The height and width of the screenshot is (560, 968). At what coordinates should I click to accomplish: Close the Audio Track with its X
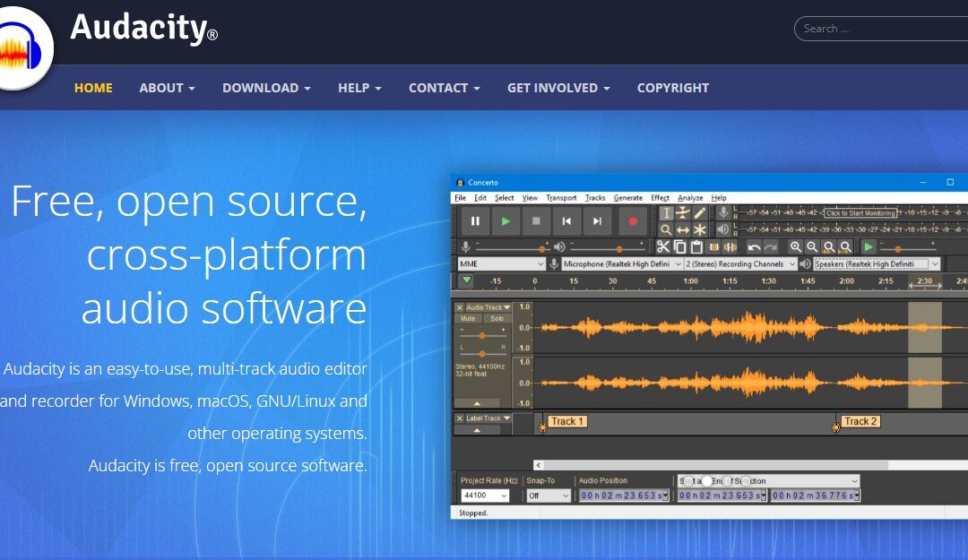click(x=459, y=307)
